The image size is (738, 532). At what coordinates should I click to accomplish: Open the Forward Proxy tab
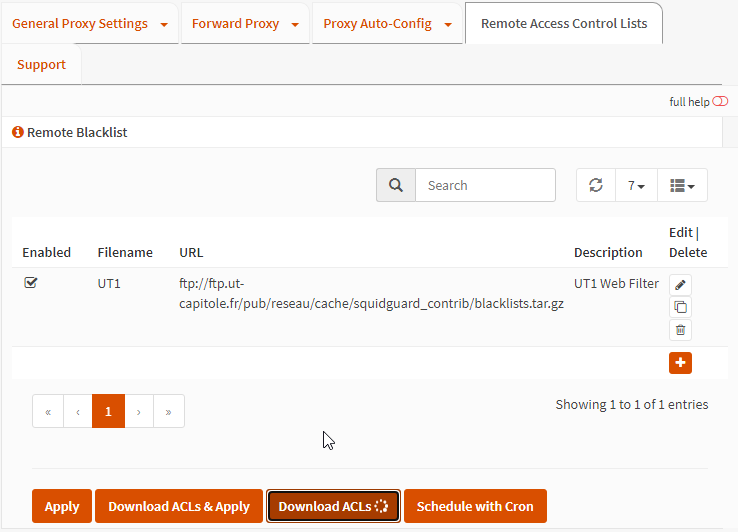point(235,24)
